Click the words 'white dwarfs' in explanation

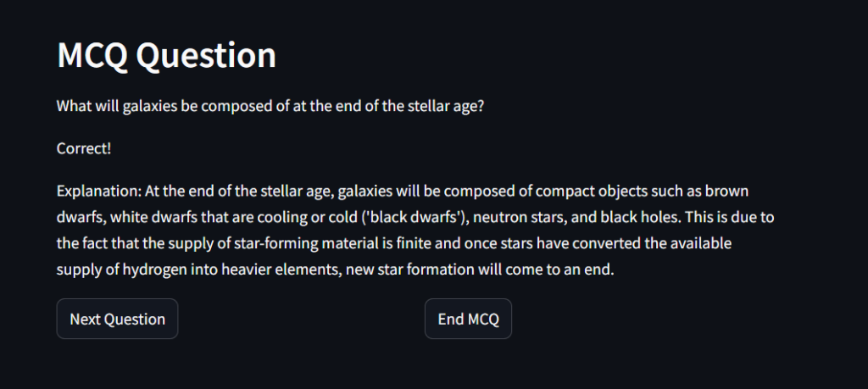(x=154, y=218)
